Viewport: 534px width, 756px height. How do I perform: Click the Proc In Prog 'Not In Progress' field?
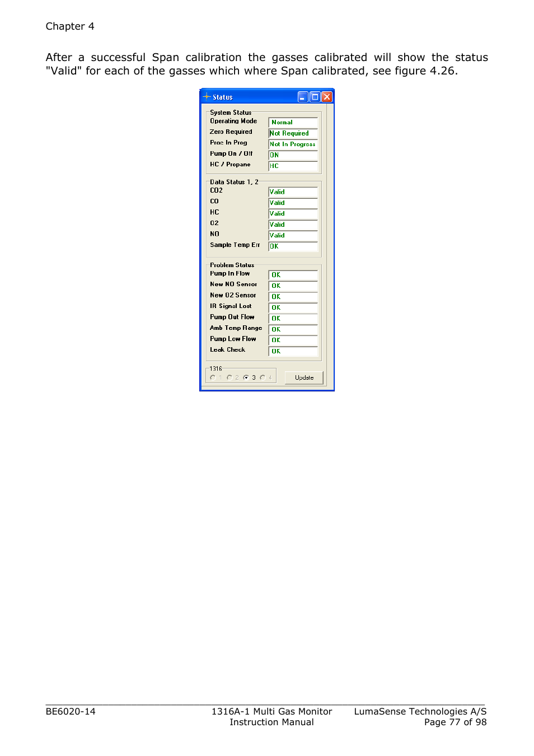293,144
